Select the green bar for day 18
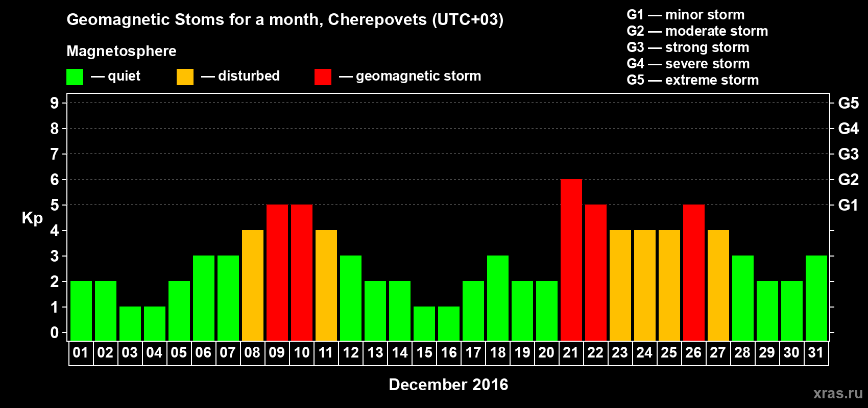 pyautogui.click(x=498, y=298)
